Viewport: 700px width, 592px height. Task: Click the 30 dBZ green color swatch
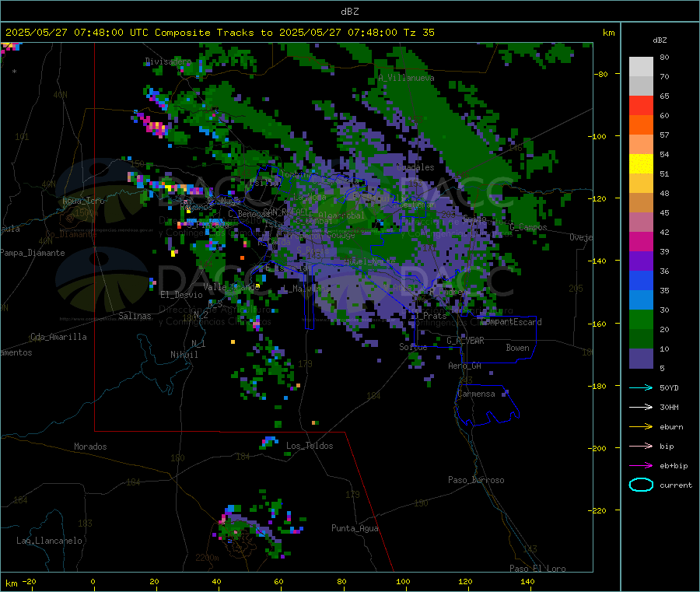pyautogui.click(x=641, y=320)
